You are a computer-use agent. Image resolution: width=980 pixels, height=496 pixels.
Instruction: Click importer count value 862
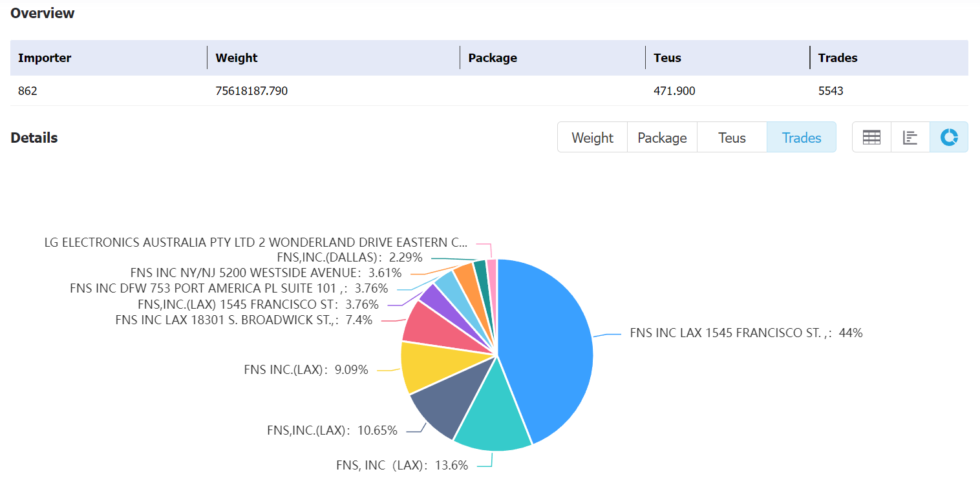(x=28, y=91)
